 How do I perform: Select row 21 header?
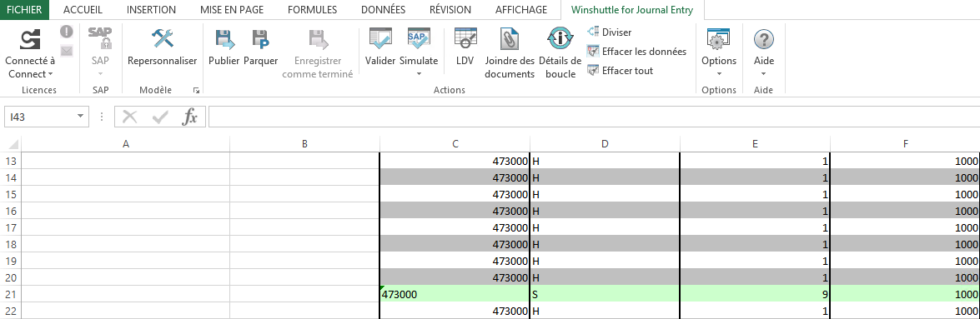click(x=11, y=294)
